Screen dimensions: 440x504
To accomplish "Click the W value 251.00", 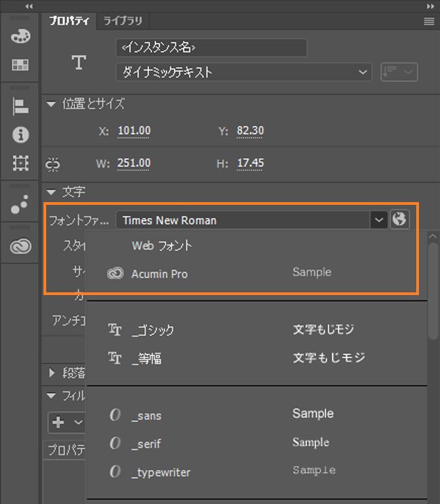I will (134, 163).
